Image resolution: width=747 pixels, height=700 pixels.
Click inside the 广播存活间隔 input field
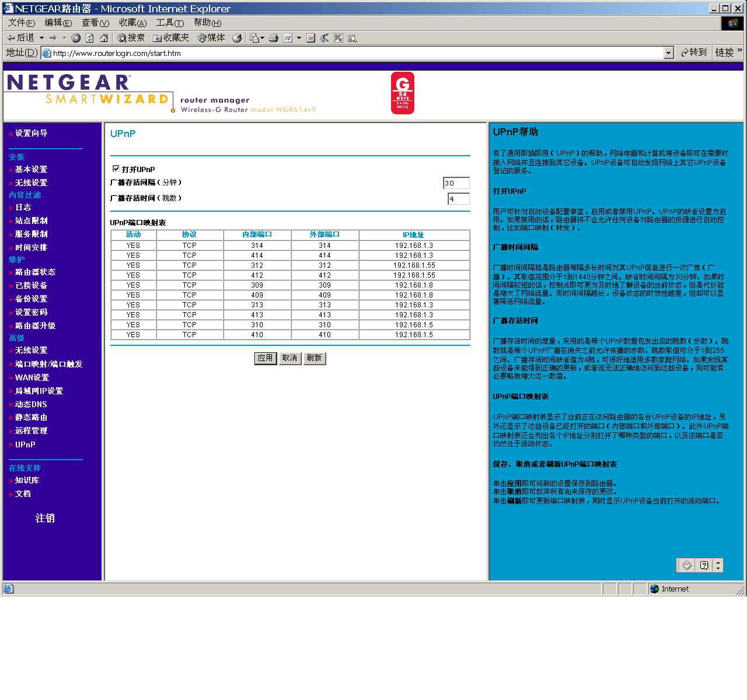[x=456, y=183]
